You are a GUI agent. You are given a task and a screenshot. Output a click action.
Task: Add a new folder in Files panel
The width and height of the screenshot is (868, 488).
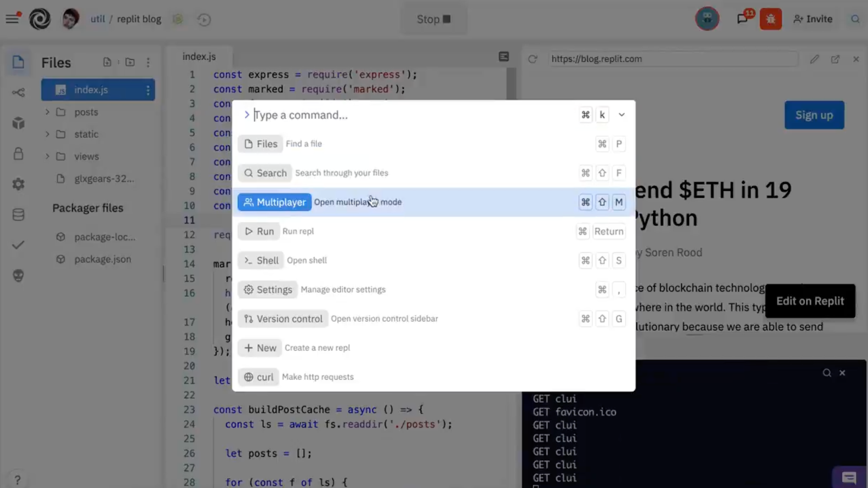point(130,62)
